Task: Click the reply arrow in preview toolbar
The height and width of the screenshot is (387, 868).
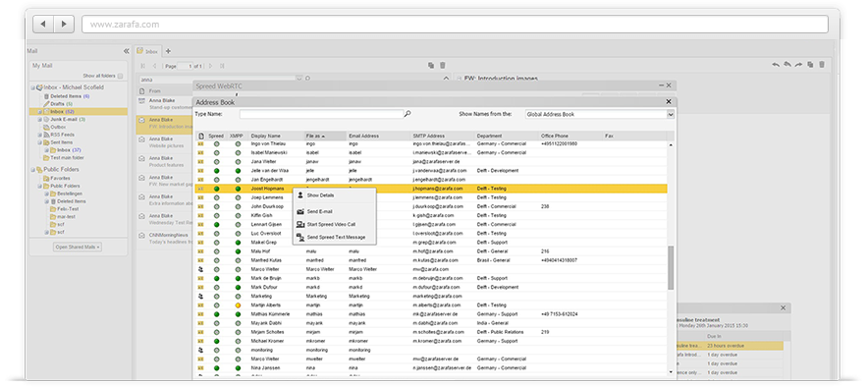Action: (776, 64)
